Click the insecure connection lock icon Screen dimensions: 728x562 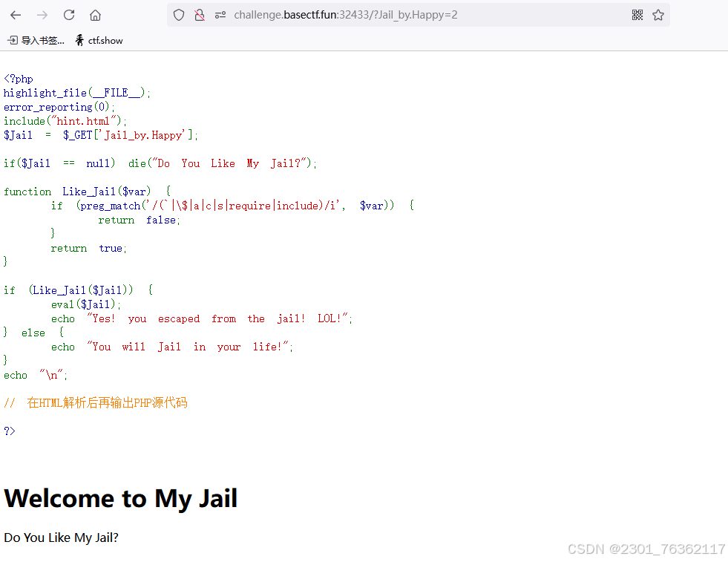(199, 14)
